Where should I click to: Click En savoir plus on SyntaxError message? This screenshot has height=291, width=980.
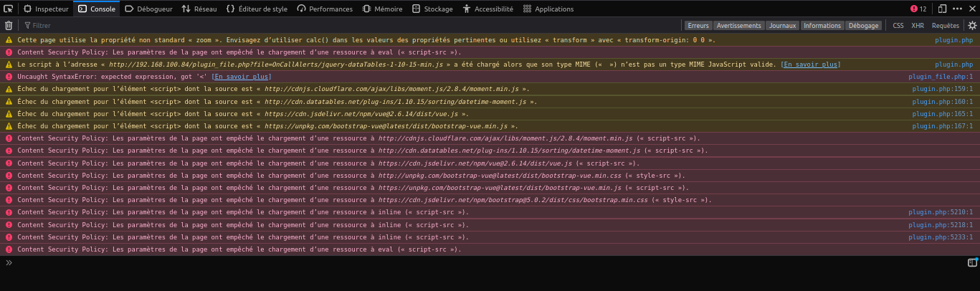pos(242,77)
